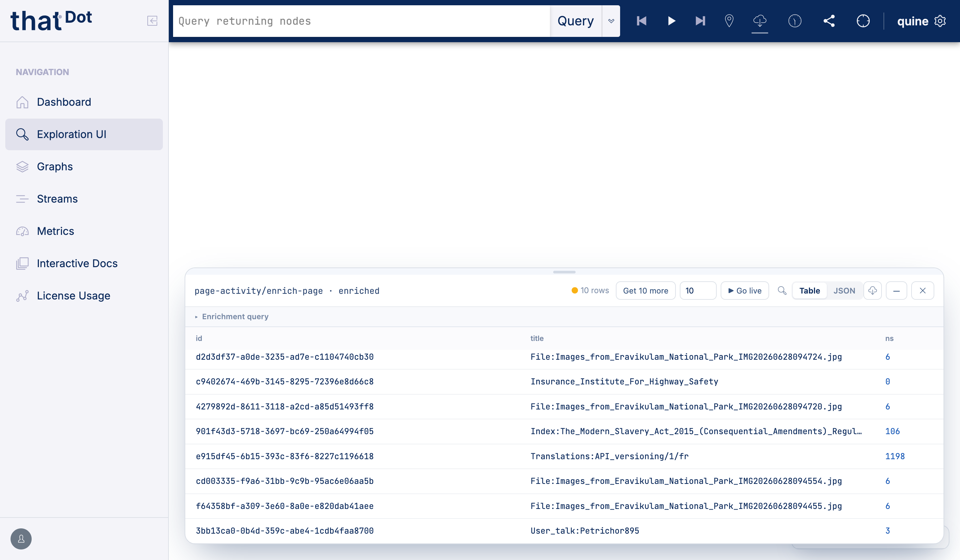
Task: Switch to the Table view tab
Action: (810, 291)
